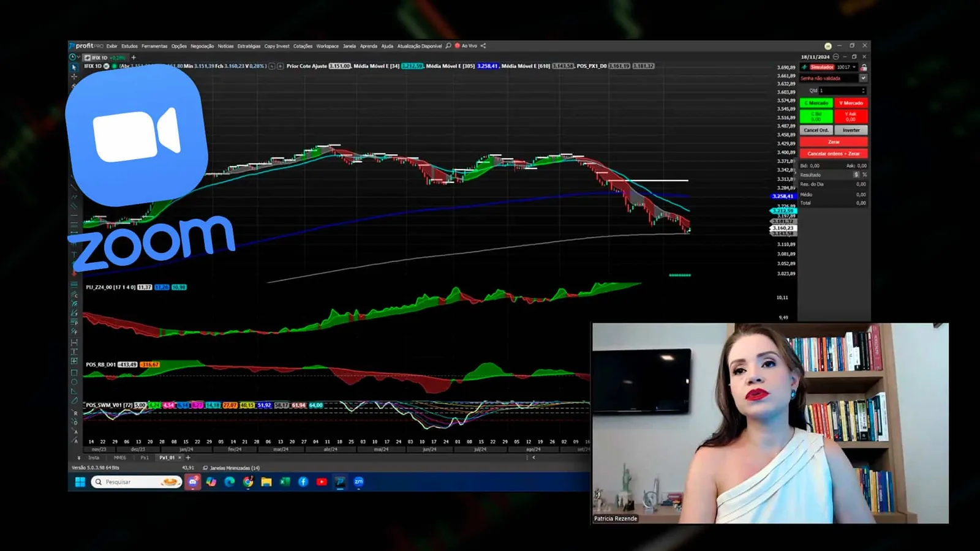Image resolution: width=980 pixels, height=551 pixels.
Task: Open Zoom app from the taskbar
Action: [359, 482]
